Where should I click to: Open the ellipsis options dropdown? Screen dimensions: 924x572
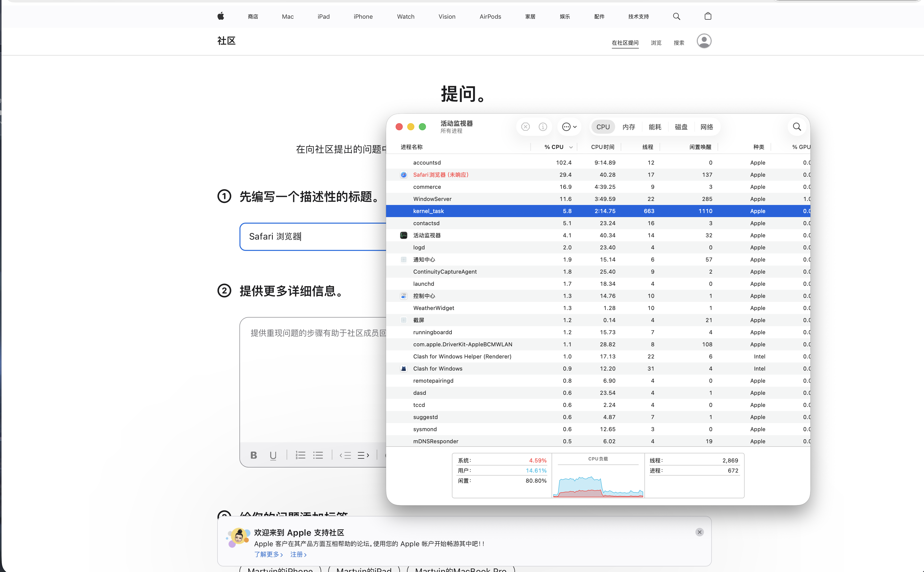(x=569, y=127)
